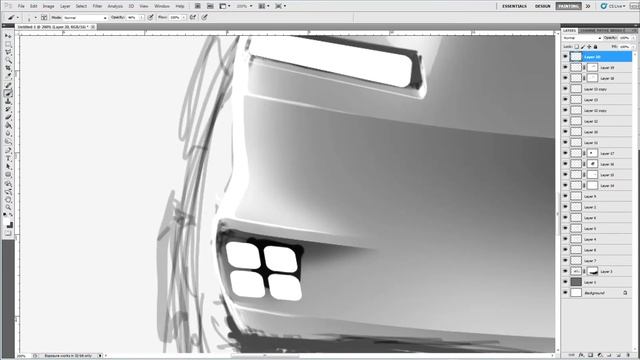Viewport: 640px width, 360px height.
Task: Show more workspaces with double-arrow
Action: (588, 6)
